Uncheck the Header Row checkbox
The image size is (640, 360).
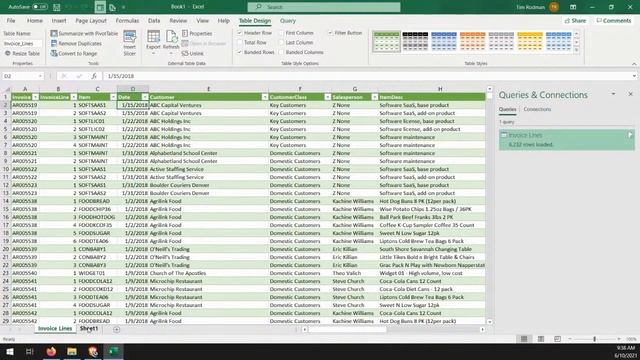[240, 33]
